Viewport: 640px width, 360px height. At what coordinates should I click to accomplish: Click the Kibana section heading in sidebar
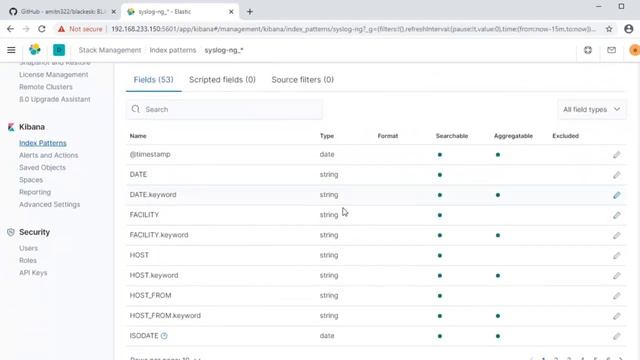(x=32, y=127)
